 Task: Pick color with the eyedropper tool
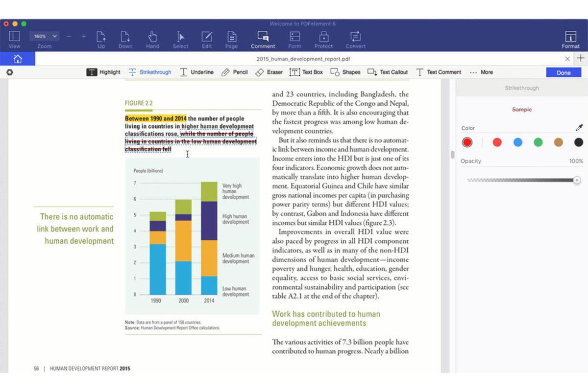[579, 128]
